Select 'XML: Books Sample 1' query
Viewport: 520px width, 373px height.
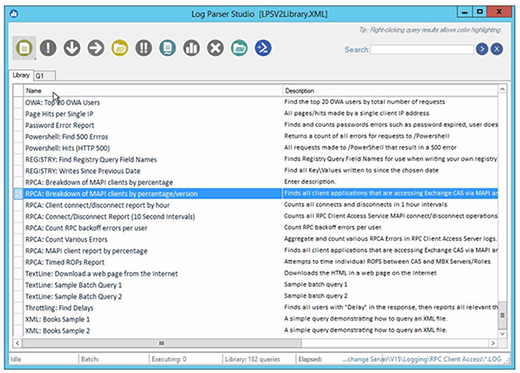(x=58, y=319)
